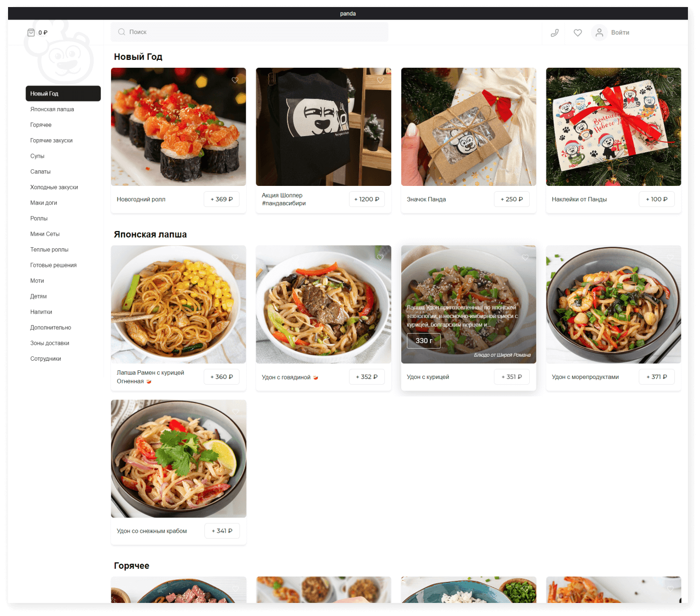Click the search magnifier icon
The height and width of the screenshot is (616, 700).
[122, 32]
